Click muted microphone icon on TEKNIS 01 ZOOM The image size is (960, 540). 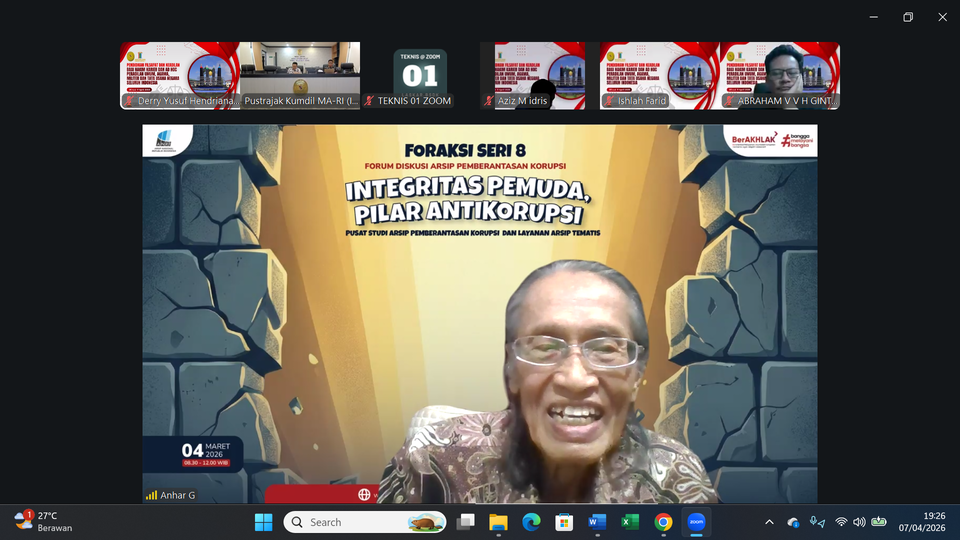point(369,100)
